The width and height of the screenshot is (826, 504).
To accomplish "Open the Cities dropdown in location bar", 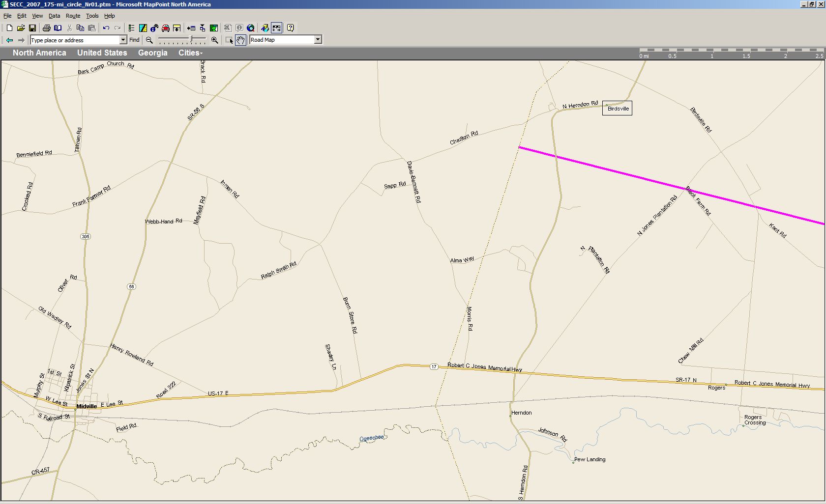I will (x=190, y=53).
